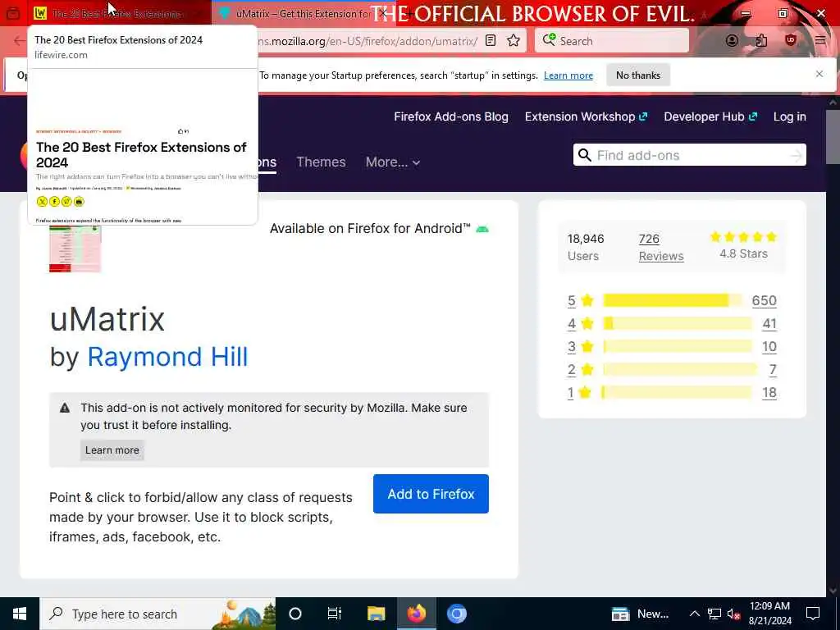Click the Firefox icon on the taskbar

click(416, 614)
